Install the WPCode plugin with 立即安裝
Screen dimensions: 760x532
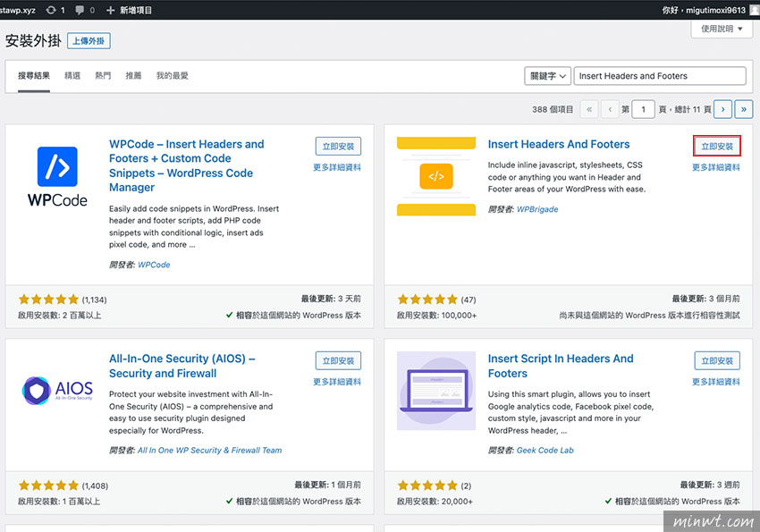tap(338, 147)
